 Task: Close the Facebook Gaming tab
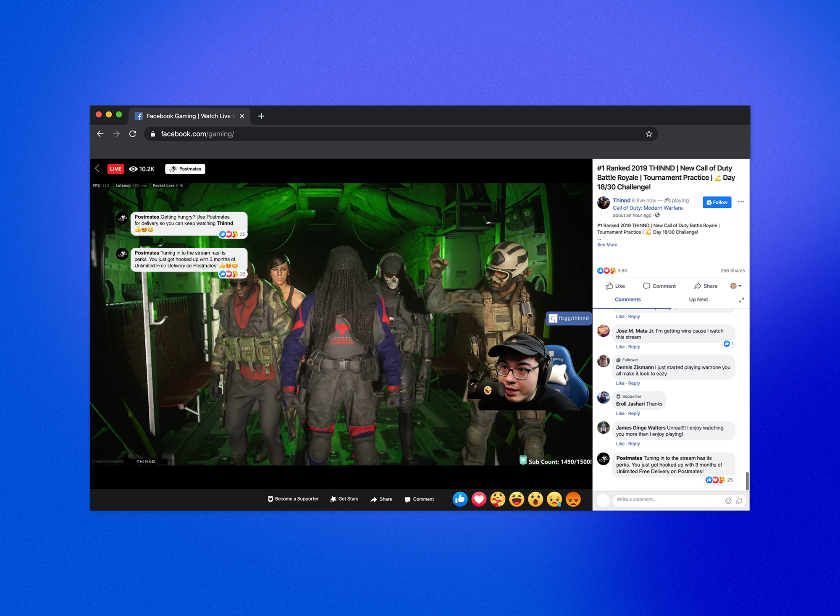(x=242, y=116)
